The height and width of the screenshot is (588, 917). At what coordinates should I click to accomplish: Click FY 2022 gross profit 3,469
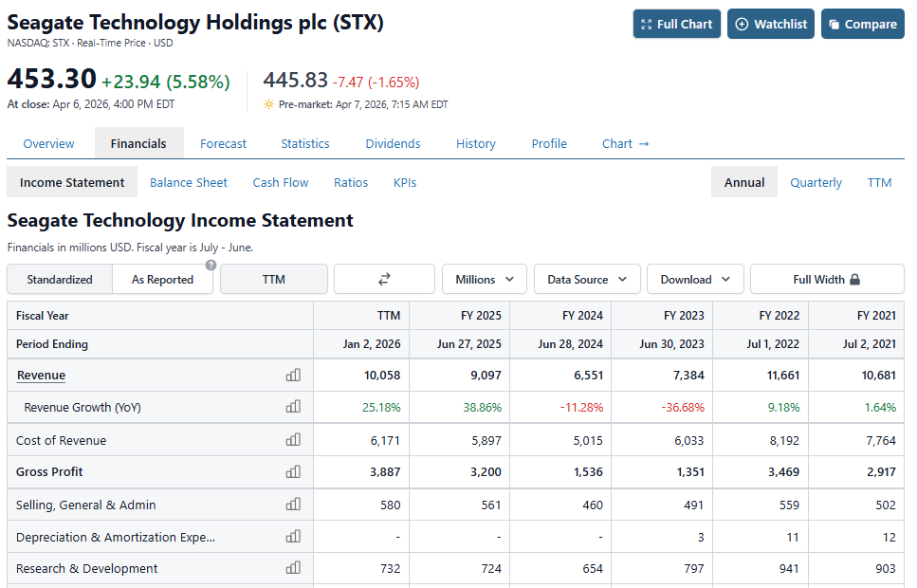click(783, 471)
